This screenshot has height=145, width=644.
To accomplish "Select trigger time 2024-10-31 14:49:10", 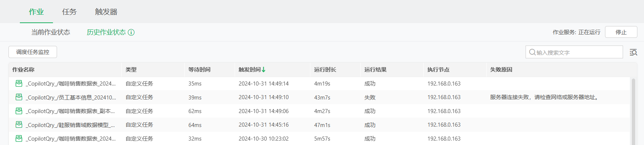I will point(264,97).
